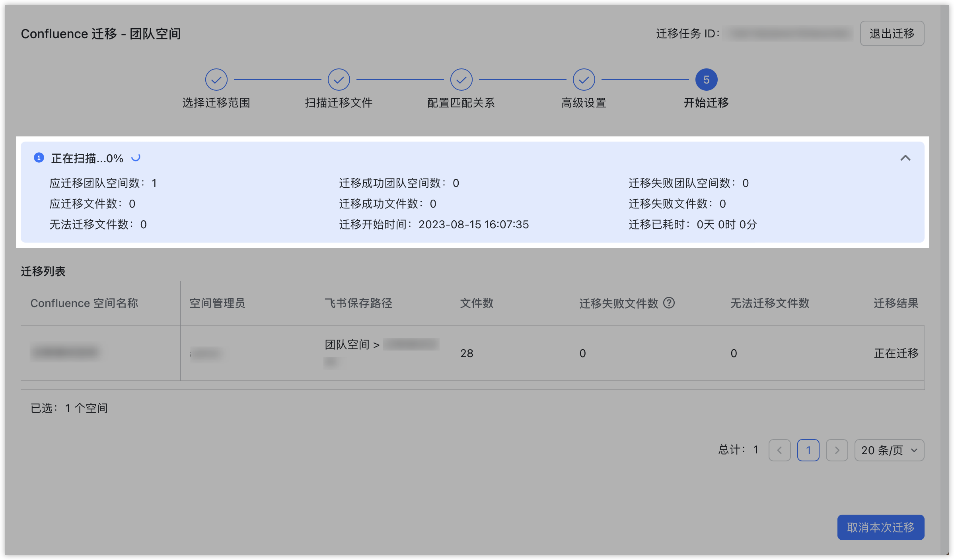Select the 配置匹配关系 step checkmark icon
The image size is (954, 560).
click(461, 79)
